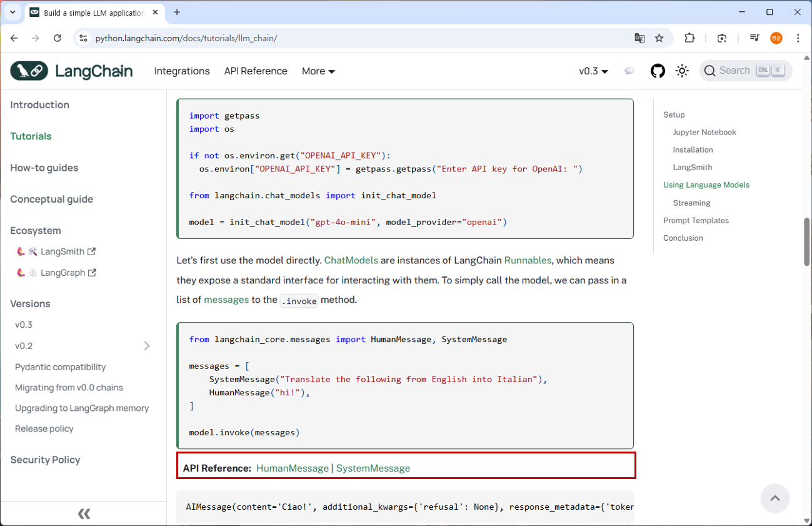Click the translate page icon
This screenshot has width=812, height=526.
639,38
